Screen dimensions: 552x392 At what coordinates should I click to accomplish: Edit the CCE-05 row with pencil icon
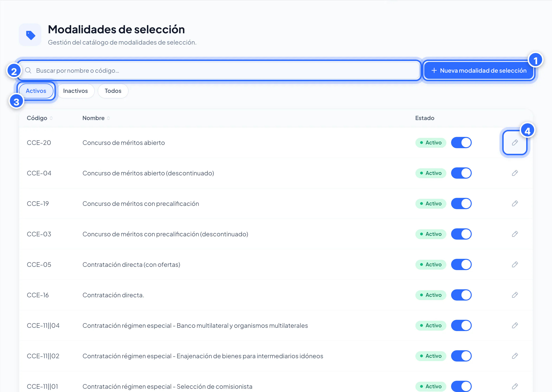[514, 264]
